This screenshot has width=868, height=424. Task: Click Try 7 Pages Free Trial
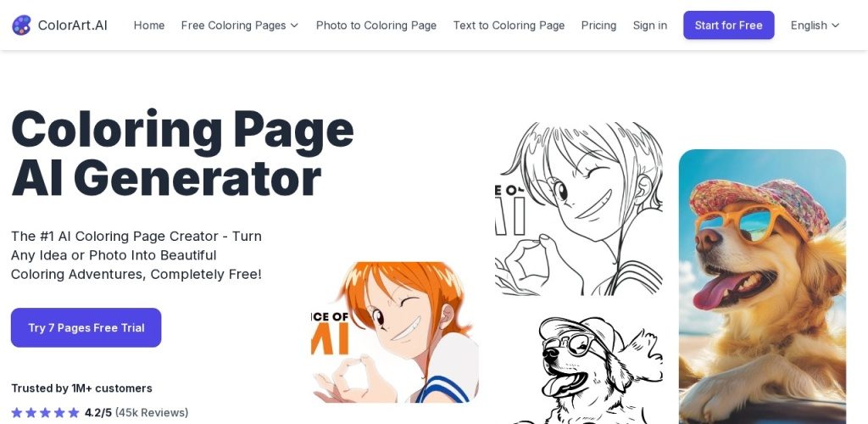point(86,327)
